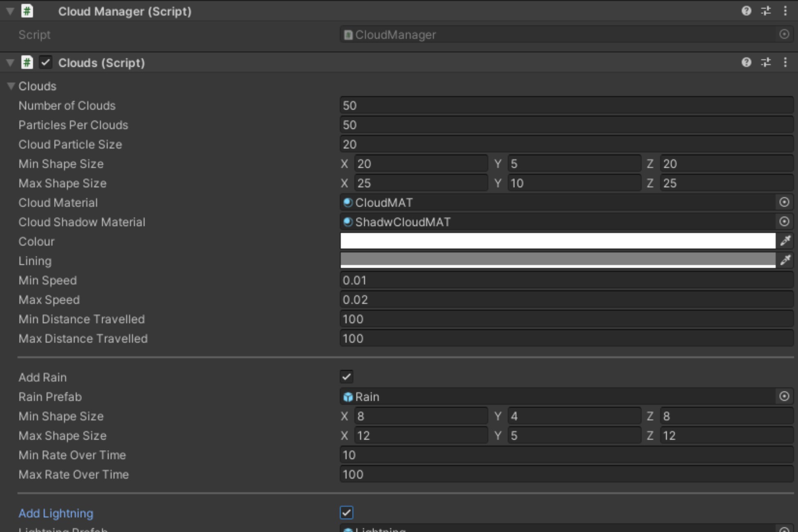The image size is (798, 532).
Task: Use eyedropper for Lining colour
Action: (x=785, y=260)
